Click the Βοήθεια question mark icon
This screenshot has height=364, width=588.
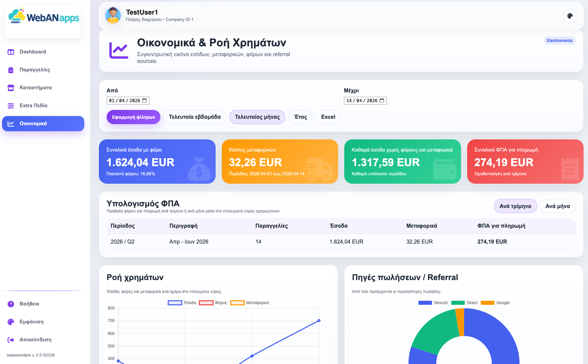(11, 304)
